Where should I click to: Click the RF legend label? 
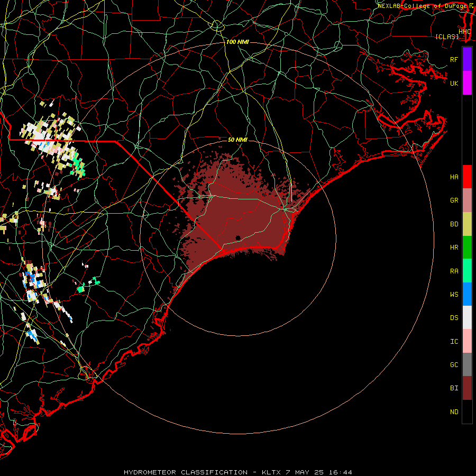point(454,59)
